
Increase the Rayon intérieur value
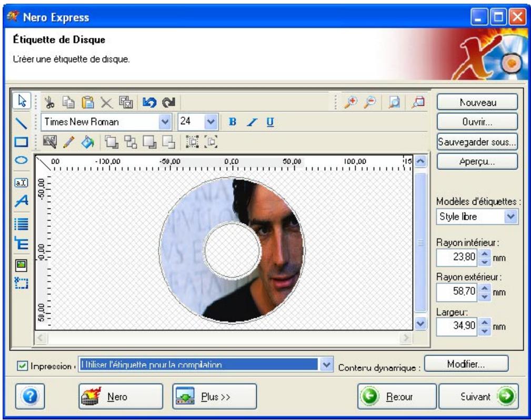point(485,254)
